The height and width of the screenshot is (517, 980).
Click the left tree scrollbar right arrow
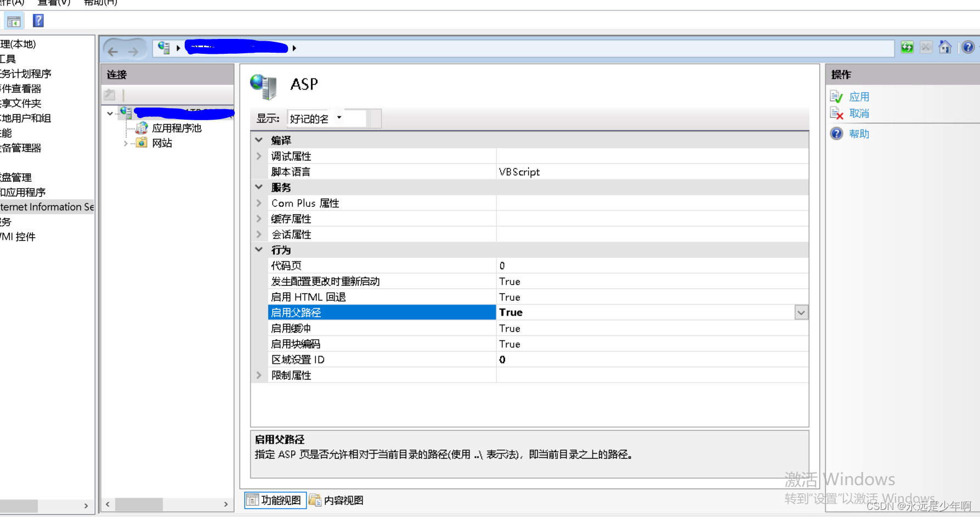(x=86, y=505)
